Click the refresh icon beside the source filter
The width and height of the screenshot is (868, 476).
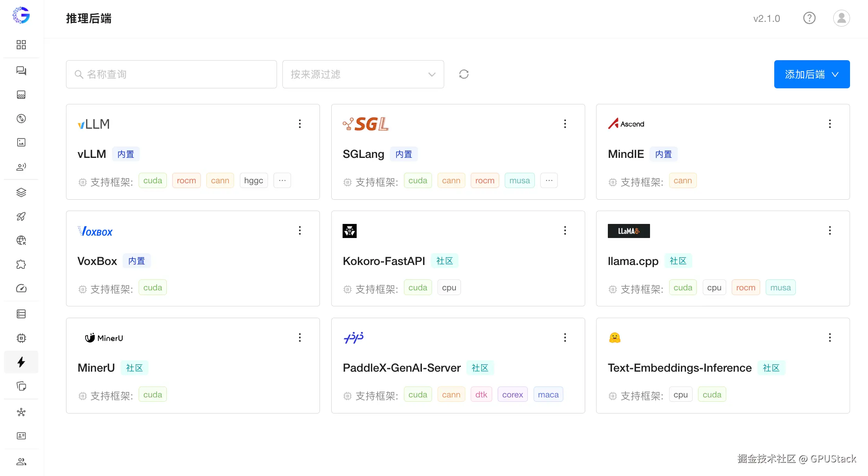click(x=464, y=74)
